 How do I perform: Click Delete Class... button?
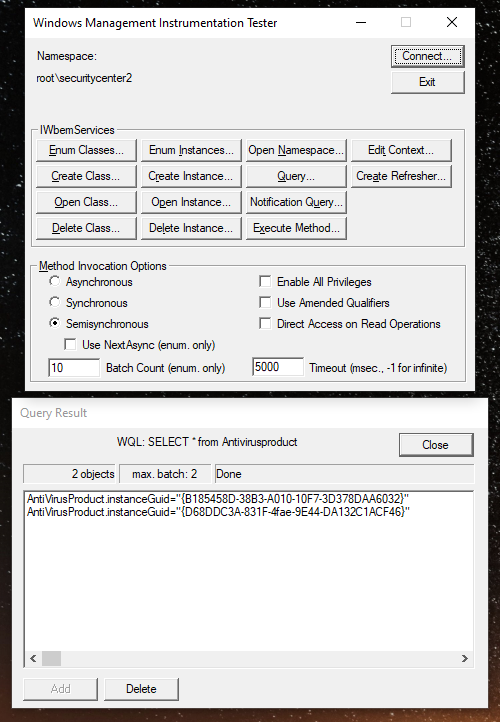[86, 228]
